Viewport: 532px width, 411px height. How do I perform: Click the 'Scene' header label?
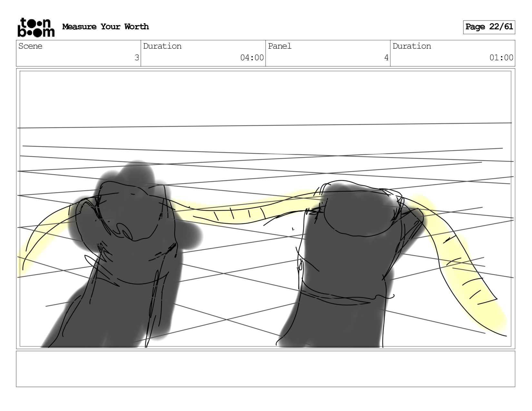[x=30, y=46]
